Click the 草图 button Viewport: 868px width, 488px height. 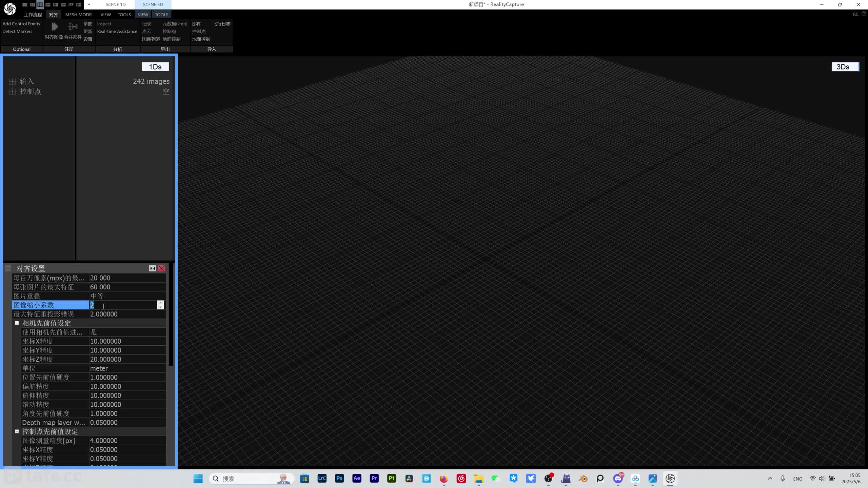pyautogui.click(x=88, y=24)
